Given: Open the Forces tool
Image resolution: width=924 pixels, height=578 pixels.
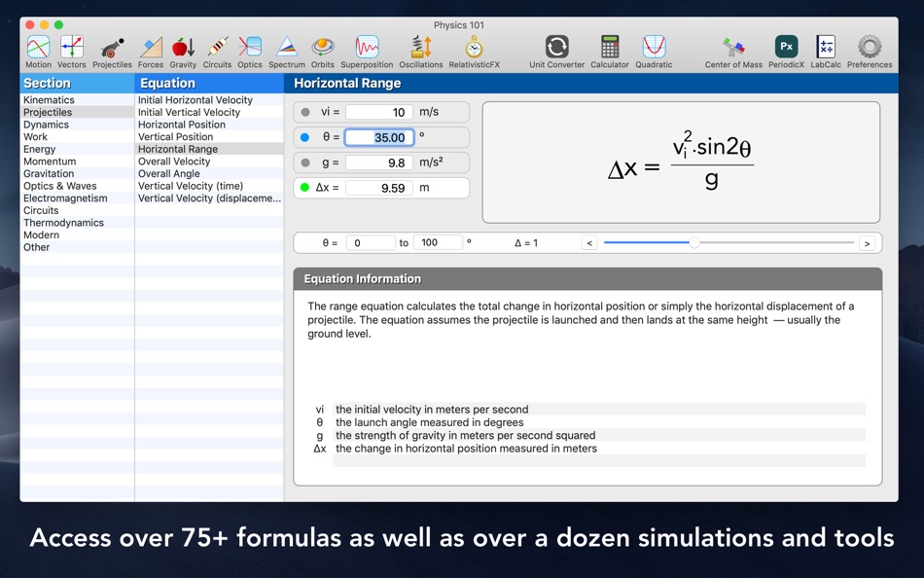Looking at the screenshot, I should click(x=151, y=52).
